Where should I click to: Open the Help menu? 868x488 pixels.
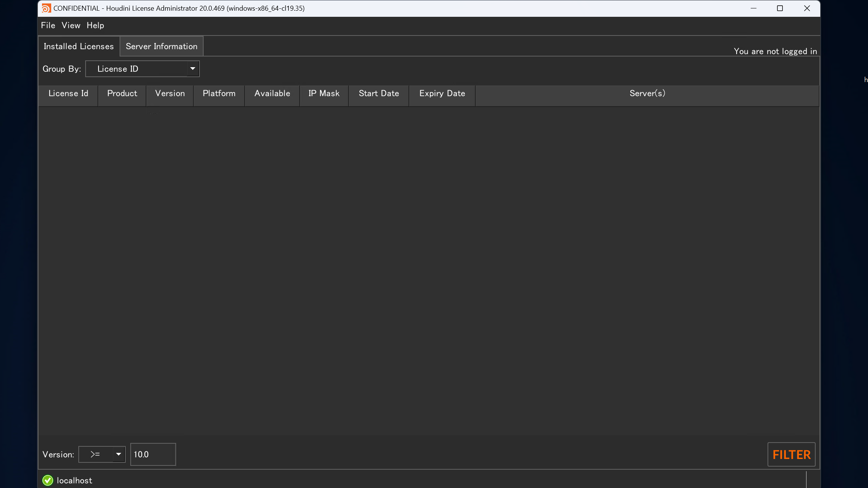point(95,25)
